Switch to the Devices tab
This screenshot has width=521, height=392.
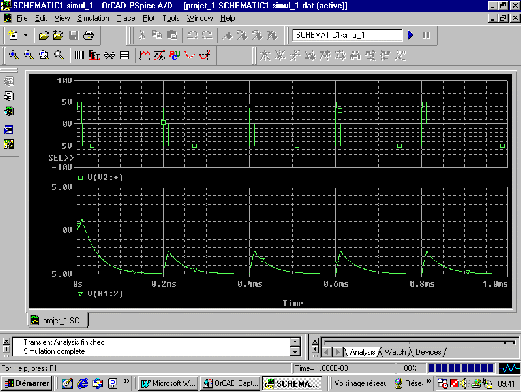coord(428,352)
